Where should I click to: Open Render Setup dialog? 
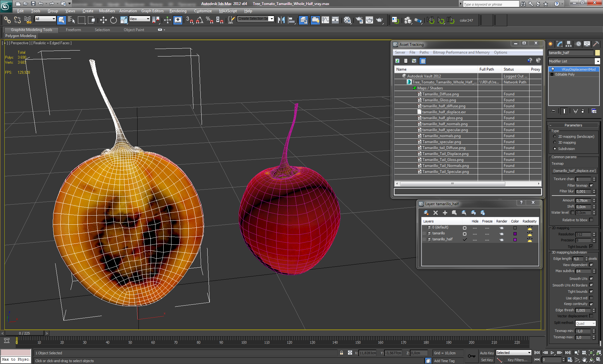(359, 20)
